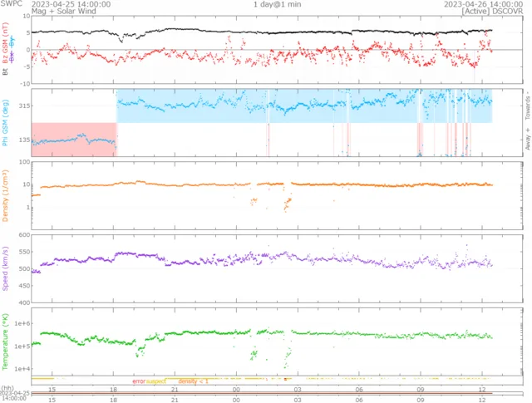This screenshot has width=532, height=403.
Task: Click the SWPC label in the top corner
Action: (11, 3)
